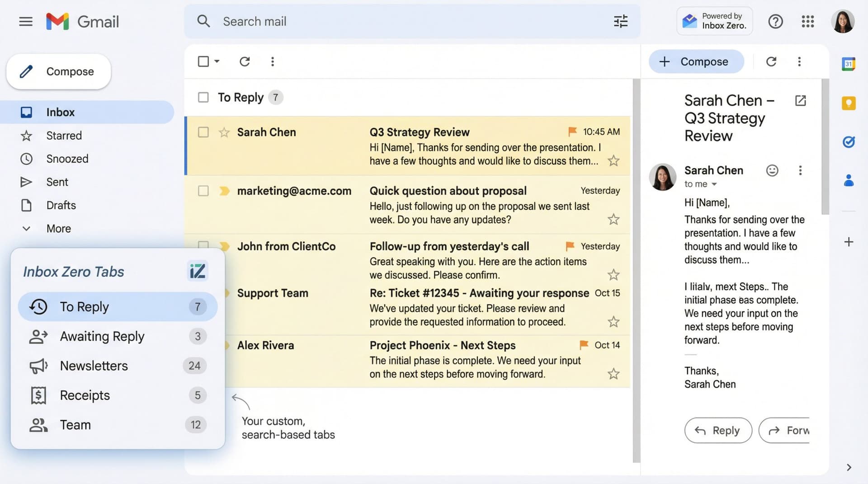This screenshot has height=484, width=868.
Task: Click the Compose button
Action: click(58, 71)
